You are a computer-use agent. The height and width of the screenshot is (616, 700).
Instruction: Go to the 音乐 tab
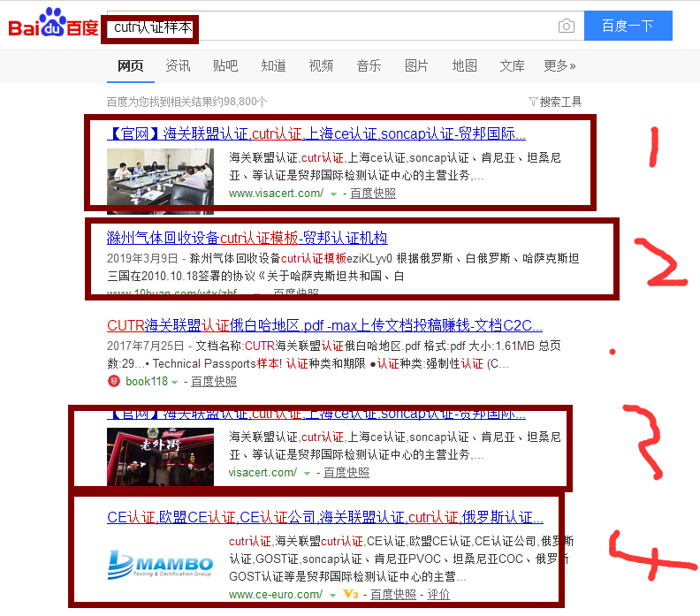point(369,66)
